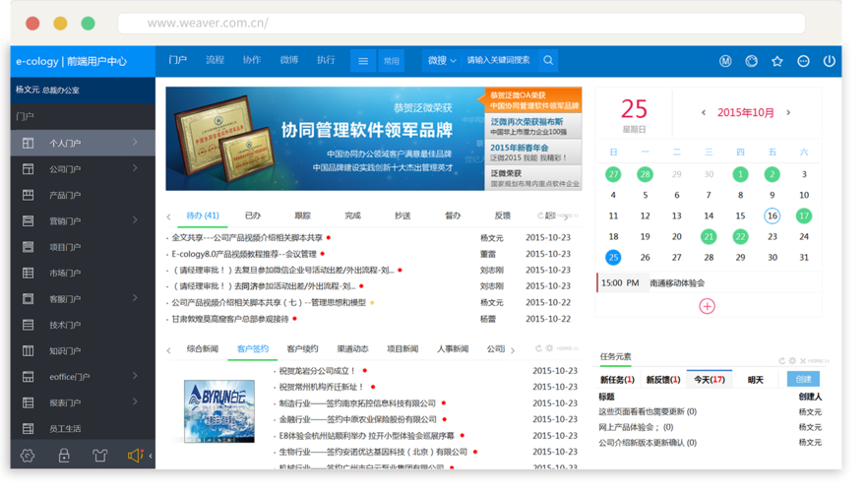This screenshot has width=868, height=492.
Task: Click the circled M icon in header
Action: click(725, 61)
